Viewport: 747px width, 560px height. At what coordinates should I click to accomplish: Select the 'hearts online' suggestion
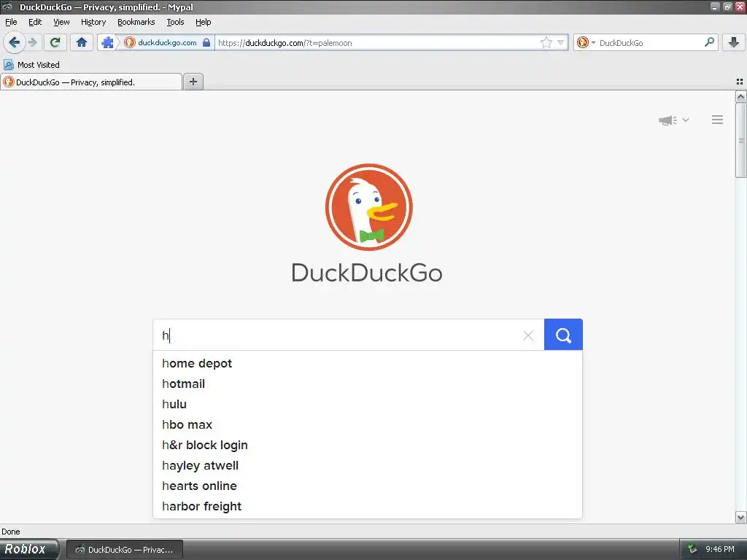368,486
